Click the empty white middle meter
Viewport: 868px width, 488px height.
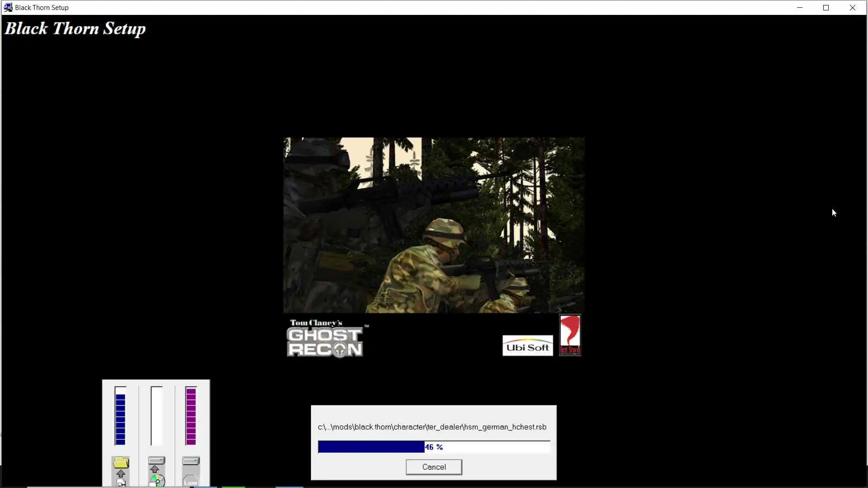point(156,416)
